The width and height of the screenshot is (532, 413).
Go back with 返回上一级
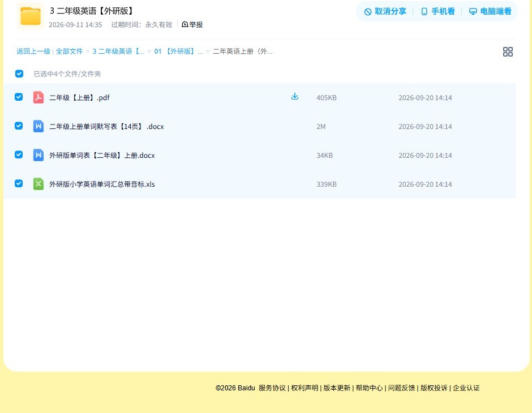tap(33, 51)
